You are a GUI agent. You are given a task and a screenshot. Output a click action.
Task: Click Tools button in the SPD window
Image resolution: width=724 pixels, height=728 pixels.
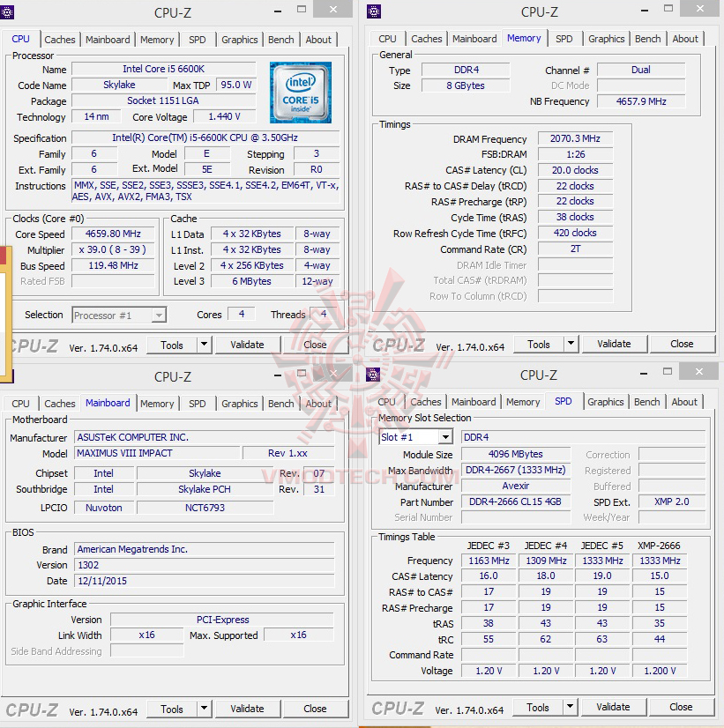coord(538,707)
